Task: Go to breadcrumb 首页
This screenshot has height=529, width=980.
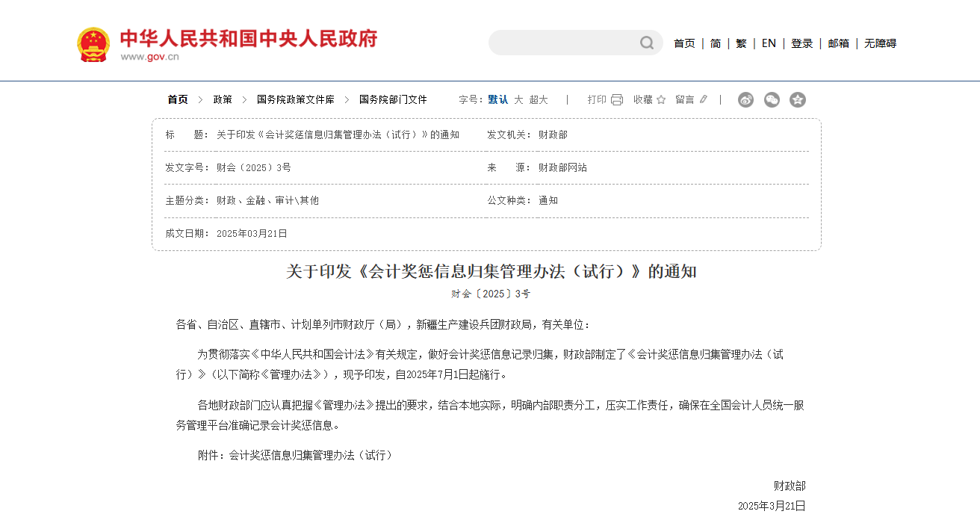Action: 178,99
